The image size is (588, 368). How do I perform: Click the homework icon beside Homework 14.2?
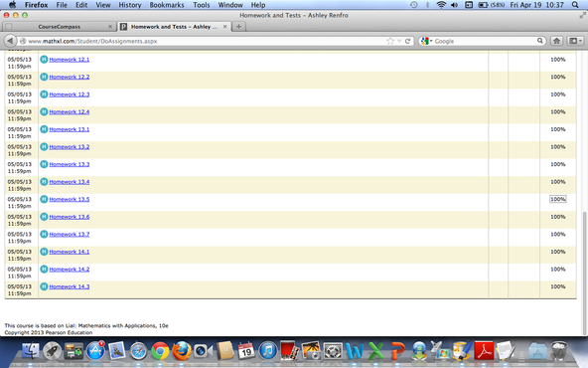point(44,269)
